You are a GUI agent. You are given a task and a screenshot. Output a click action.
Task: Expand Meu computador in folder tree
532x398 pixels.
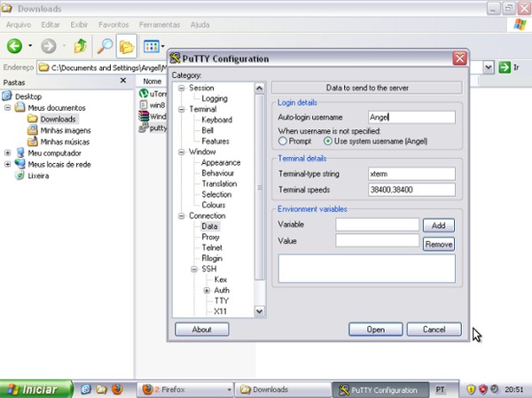coord(8,152)
